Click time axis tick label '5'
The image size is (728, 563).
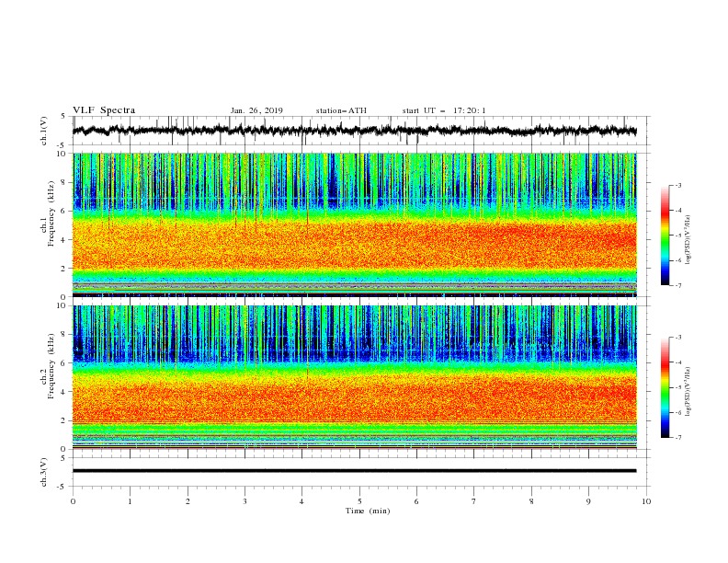click(359, 501)
